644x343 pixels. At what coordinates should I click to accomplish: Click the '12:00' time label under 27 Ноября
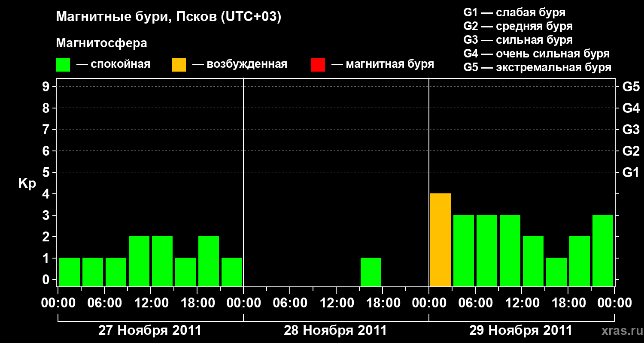pyautogui.click(x=151, y=303)
